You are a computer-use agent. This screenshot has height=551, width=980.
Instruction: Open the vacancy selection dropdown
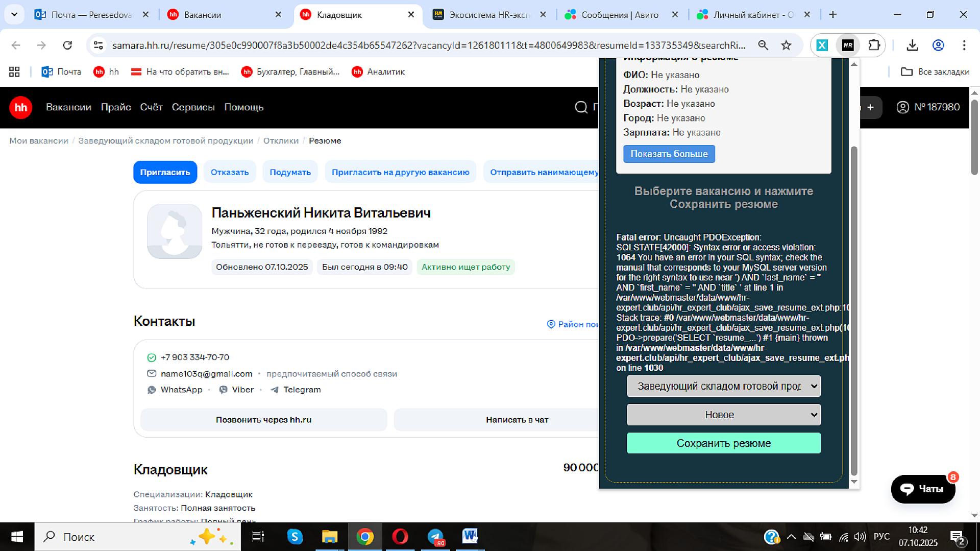coord(723,386)
